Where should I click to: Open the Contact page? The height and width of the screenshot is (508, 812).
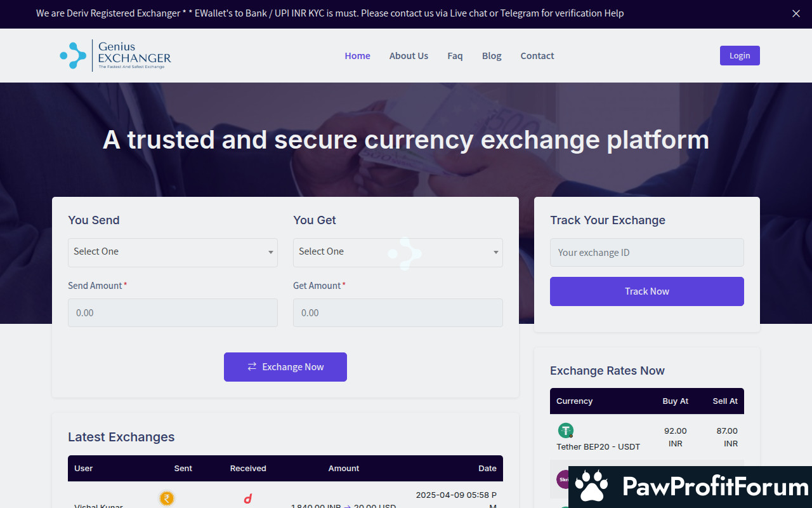[x=537, y=56]
